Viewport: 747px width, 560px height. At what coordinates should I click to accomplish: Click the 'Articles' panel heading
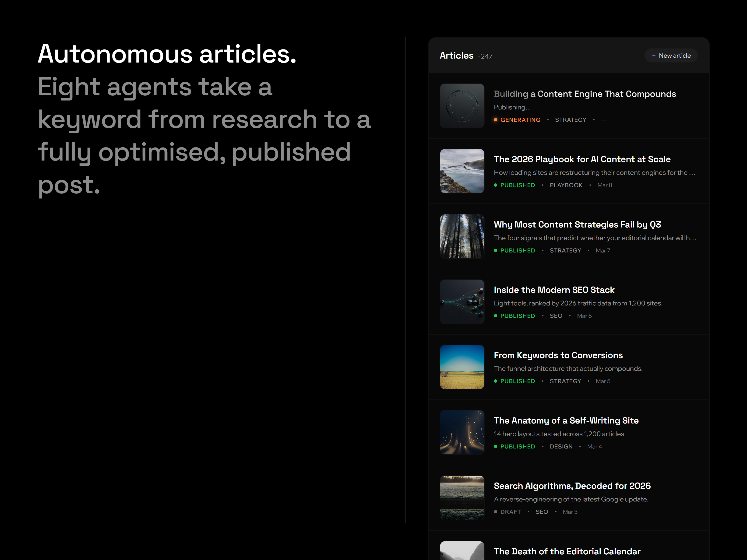(457, 56)
